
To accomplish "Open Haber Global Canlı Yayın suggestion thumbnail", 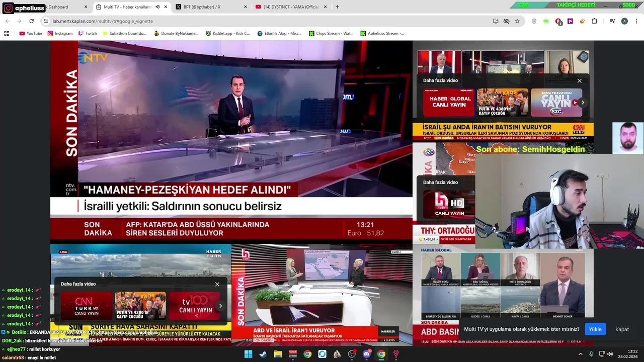I will (448, 103).
